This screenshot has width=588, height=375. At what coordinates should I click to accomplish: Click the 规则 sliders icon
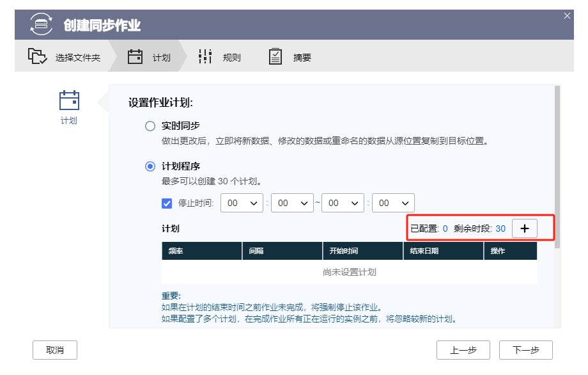coord(205,57)
